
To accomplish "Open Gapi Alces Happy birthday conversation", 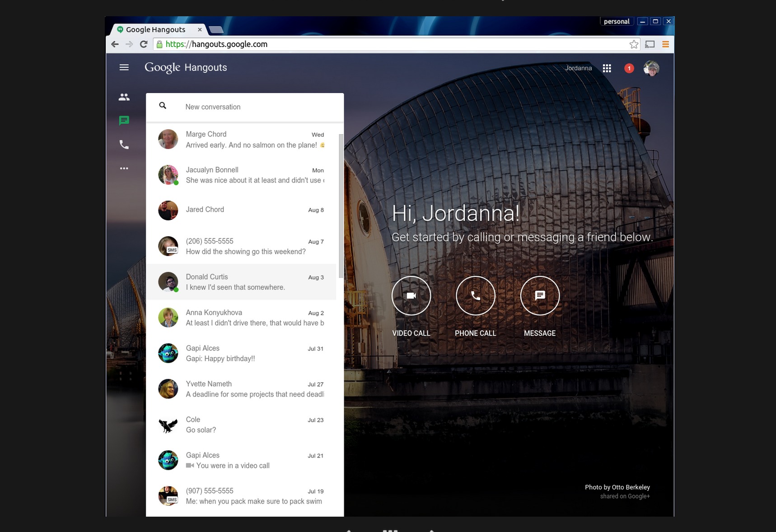I will tap(241, 353).
